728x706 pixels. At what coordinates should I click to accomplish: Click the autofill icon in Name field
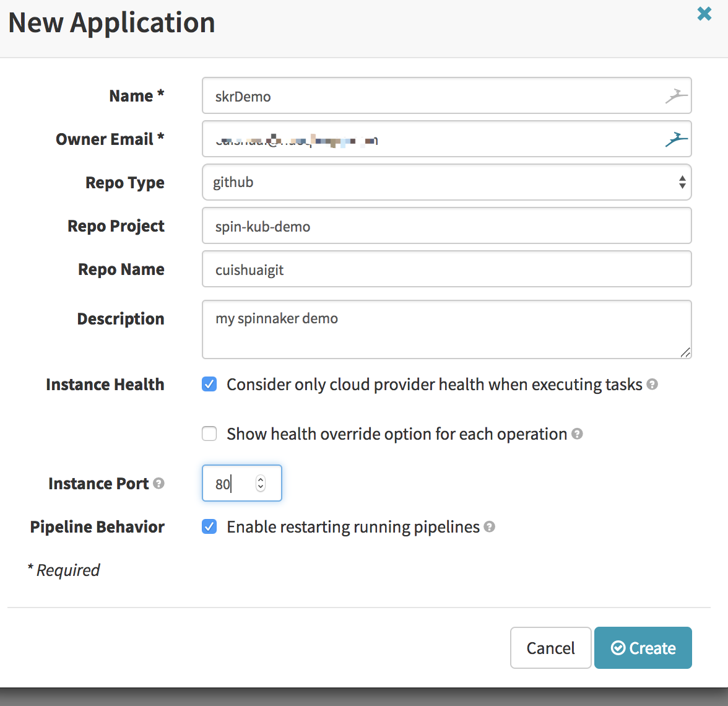pyautogui.click(x=676, y=96)
